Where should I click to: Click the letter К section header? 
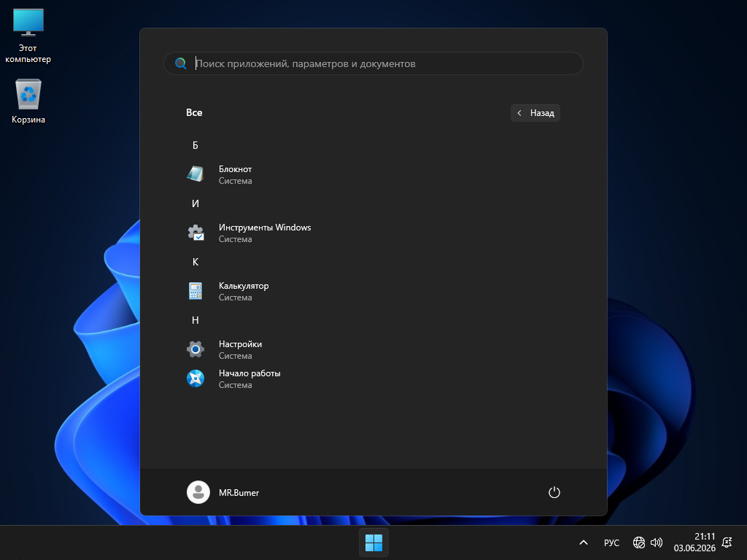click(x=196, y=262)
